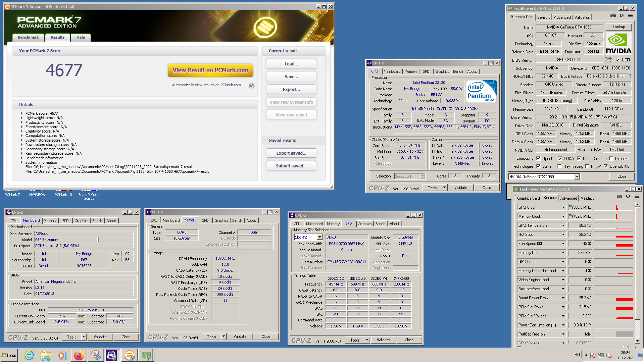This screenshot has height=362, width=644.
Task: Click the BIOS export arrow icon next to BIOS Version
Action: coord(608,60)
